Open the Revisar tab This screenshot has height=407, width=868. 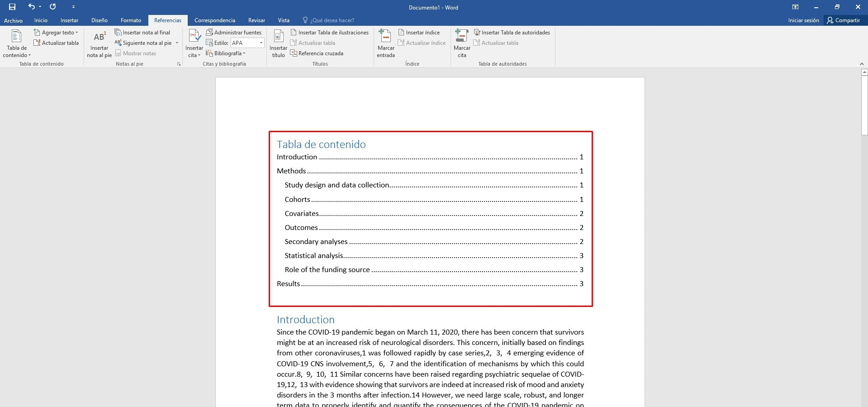[x=256, y=20]
